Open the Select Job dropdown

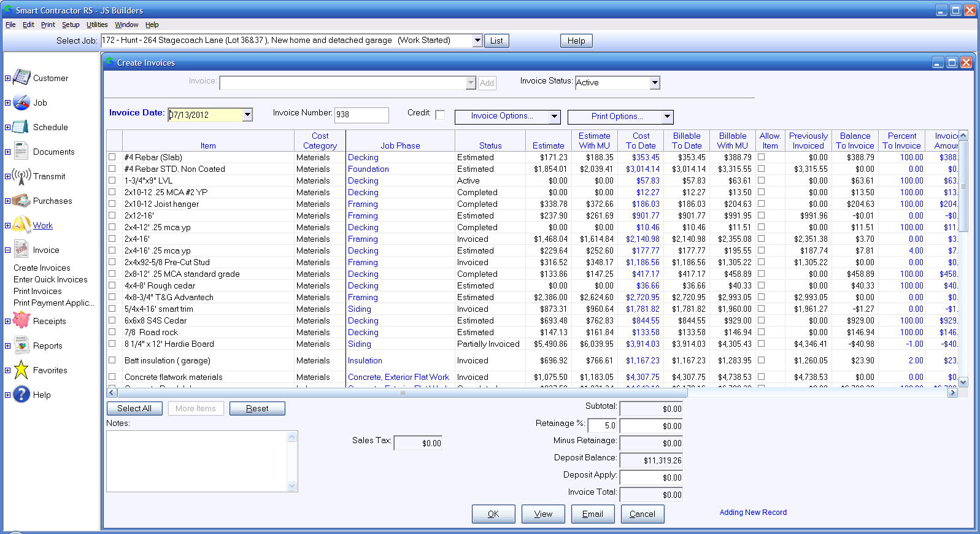pyautogui.click(x=477, y=41)
